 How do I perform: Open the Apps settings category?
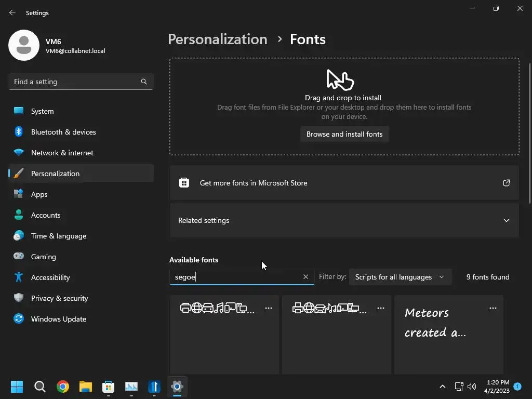point(81,194)
